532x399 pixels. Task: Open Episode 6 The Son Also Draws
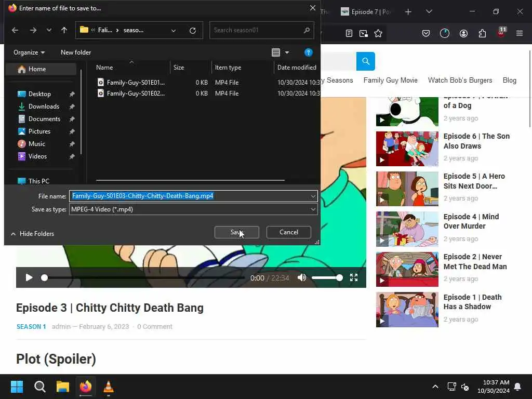476,141
